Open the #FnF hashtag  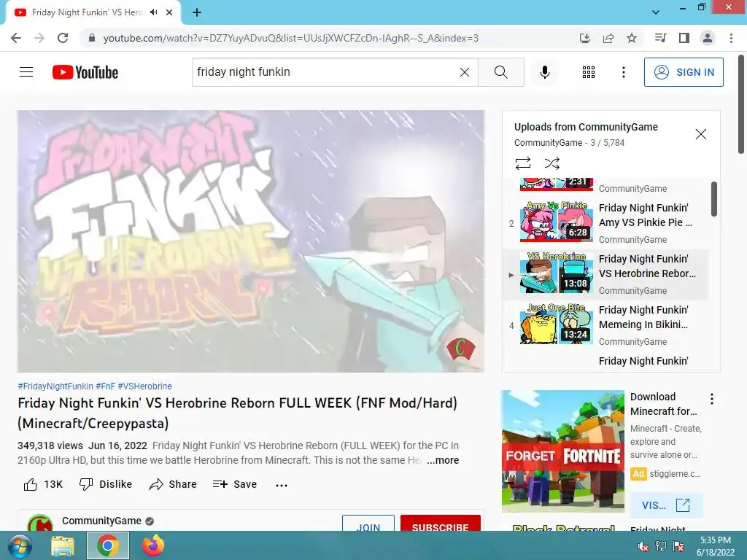pos(105,386)
